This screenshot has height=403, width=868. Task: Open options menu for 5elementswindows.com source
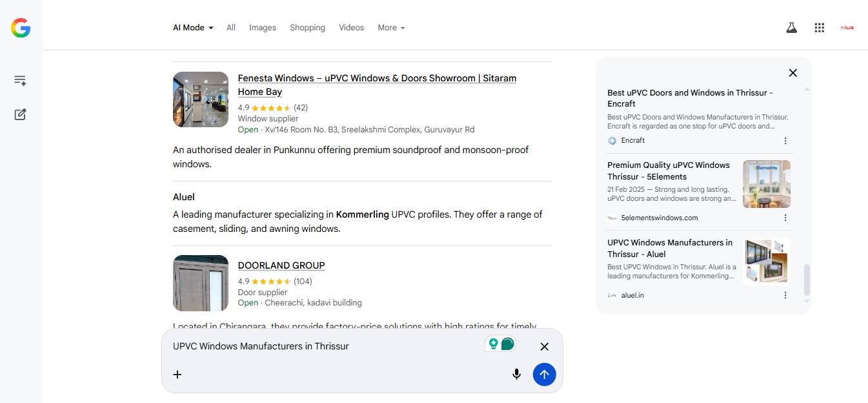[785, 218]
